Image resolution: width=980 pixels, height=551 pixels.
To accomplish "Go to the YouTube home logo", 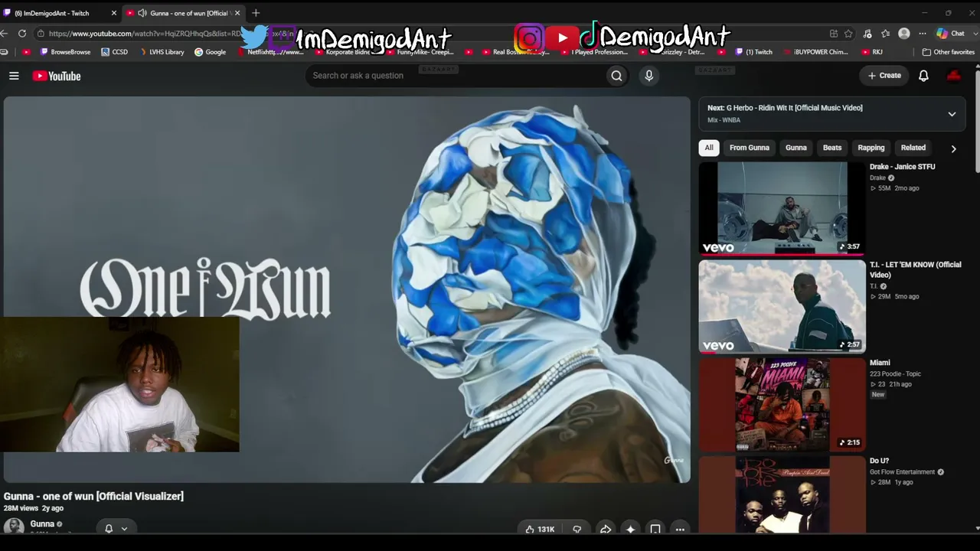I will tap(57, 76).
